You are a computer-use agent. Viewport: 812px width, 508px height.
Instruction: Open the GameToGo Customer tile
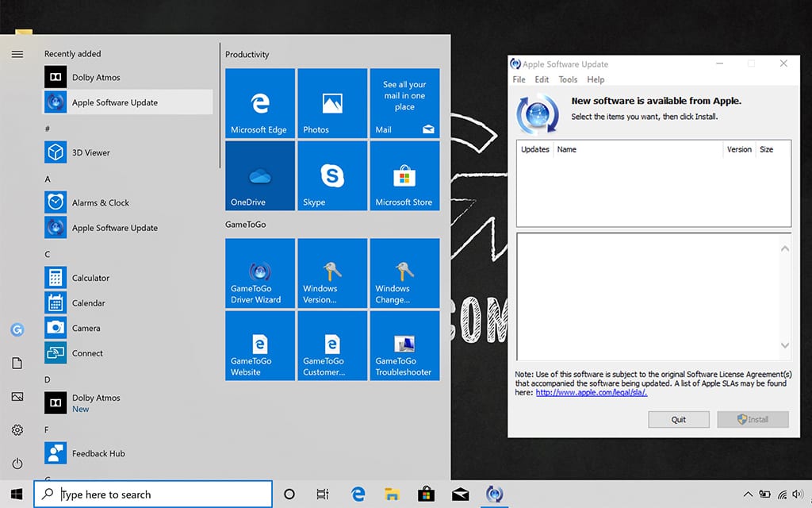pos(332,346)
